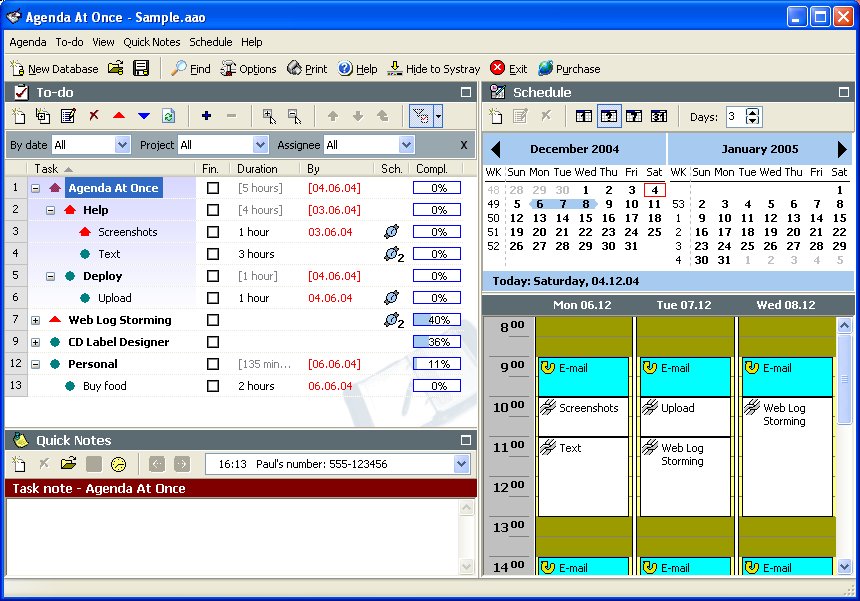Viewport: 860px width, 601px height.
Task: Click the Personal 11% completion bar
Action: coord(437,364)
